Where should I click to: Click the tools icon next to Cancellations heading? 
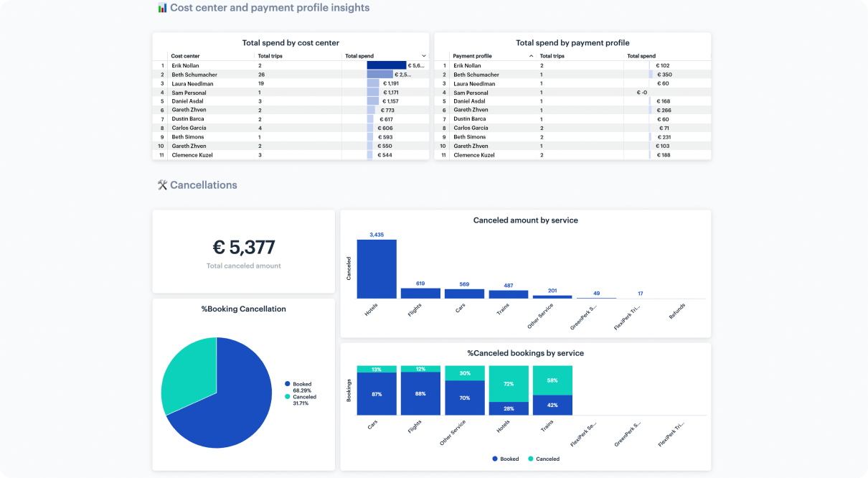162,185
